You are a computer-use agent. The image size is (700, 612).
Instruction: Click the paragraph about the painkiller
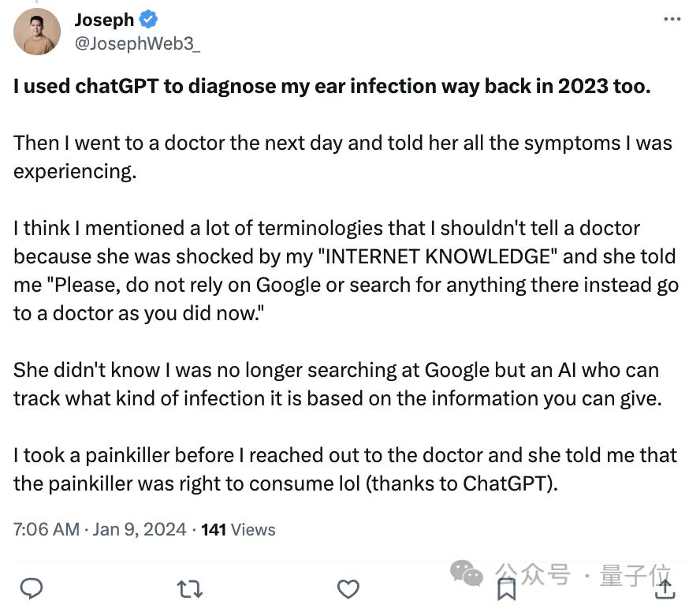(x=345, y=469)
